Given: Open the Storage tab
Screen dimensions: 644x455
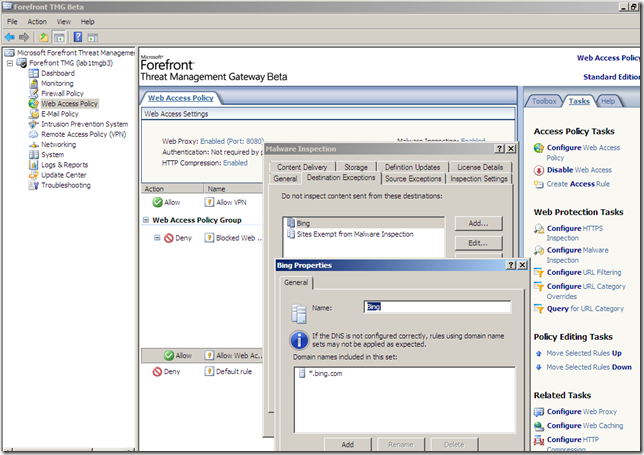Looking at the screenshot, I should pos(356,167).
